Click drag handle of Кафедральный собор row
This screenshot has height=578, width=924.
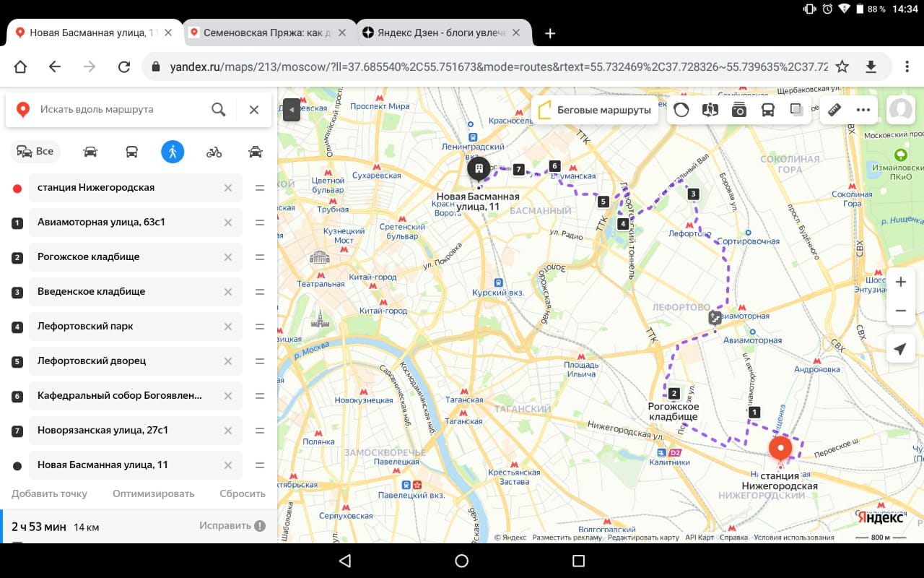click(x=260, y=396)
